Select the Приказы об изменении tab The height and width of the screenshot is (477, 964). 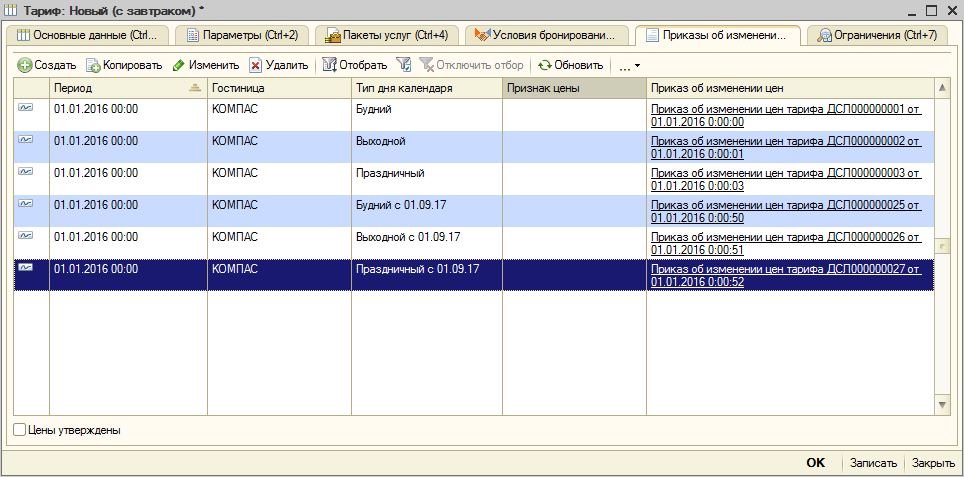pos(717,35)
